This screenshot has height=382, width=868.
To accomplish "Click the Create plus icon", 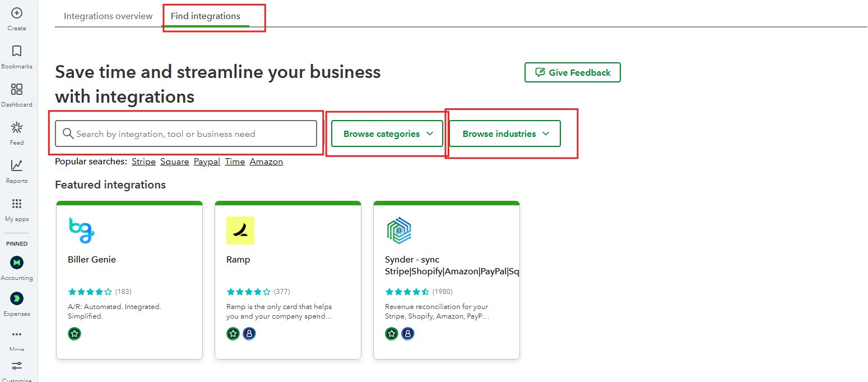I will [x=17, y=13].
